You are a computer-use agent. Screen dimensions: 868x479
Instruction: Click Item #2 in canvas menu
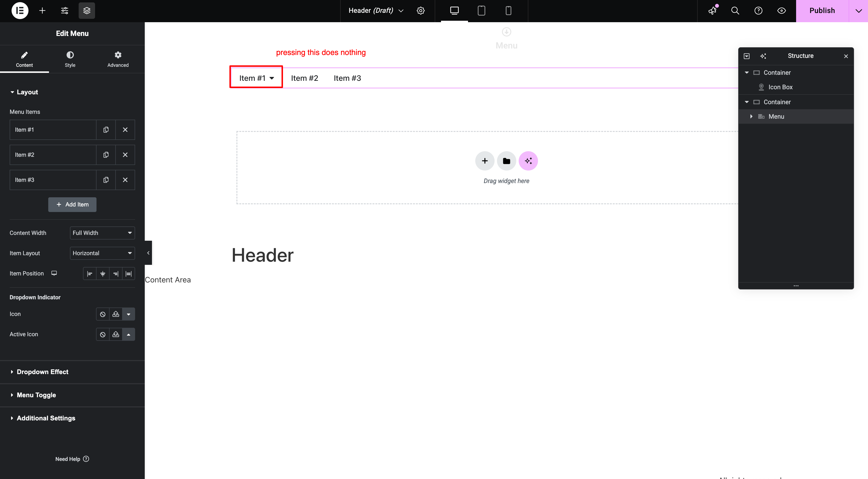click(304, 78)
